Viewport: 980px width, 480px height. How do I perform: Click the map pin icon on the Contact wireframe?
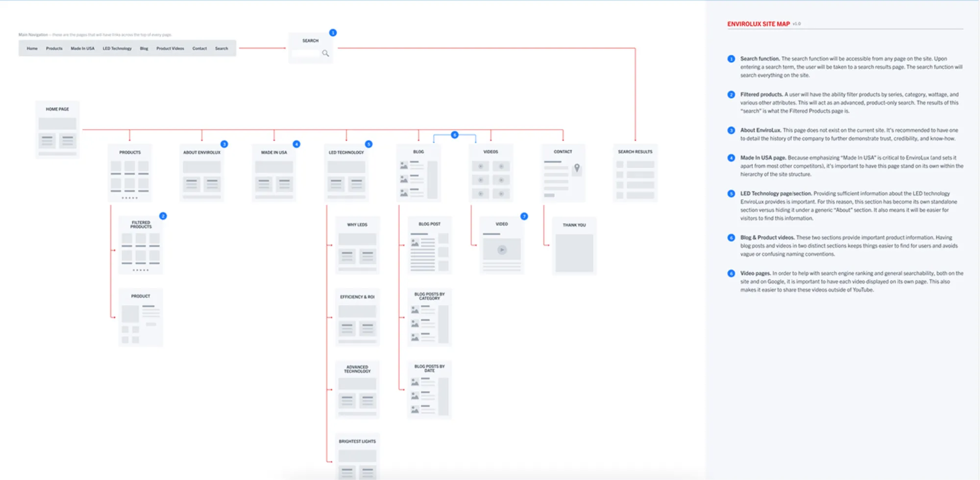(577, 168)
